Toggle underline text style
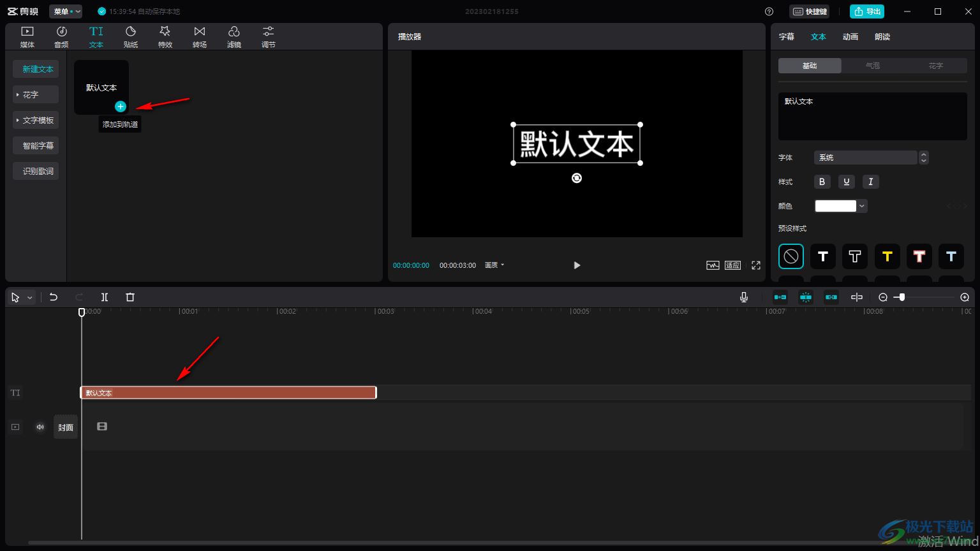Image resolution: width=980 pixels, height=551 pixels. click(x=846, y=182)
